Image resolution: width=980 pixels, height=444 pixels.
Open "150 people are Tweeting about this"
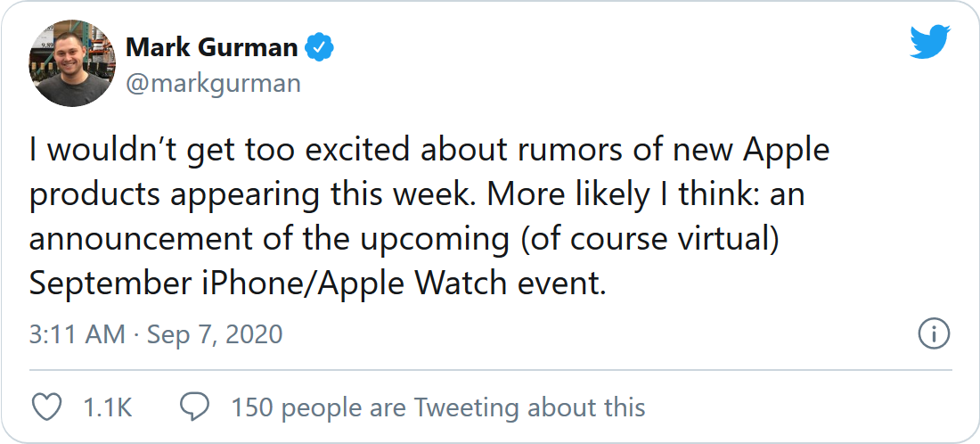click(x=437, y=407)
